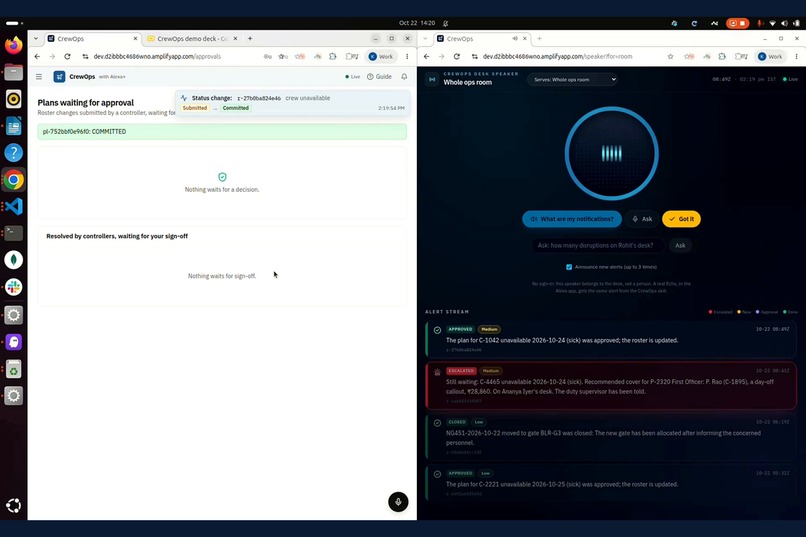The height and width of the screenshot is (537, 806).
Task: Click the left browser address bar URL
Action: pos(157,57)
